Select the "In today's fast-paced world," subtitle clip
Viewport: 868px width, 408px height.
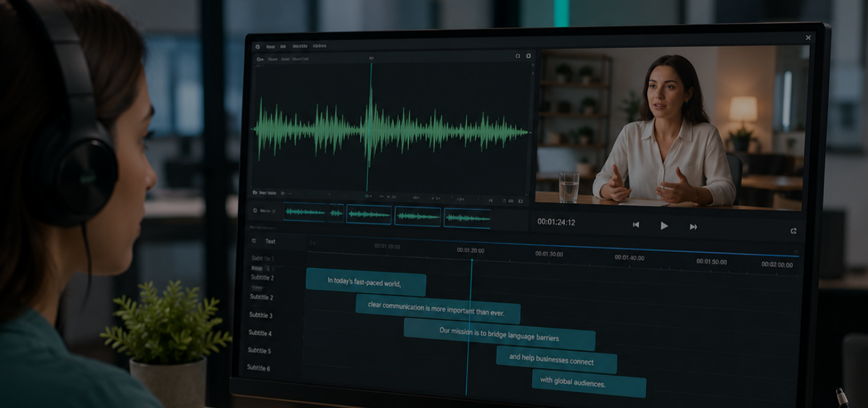[x=366, y=282]
